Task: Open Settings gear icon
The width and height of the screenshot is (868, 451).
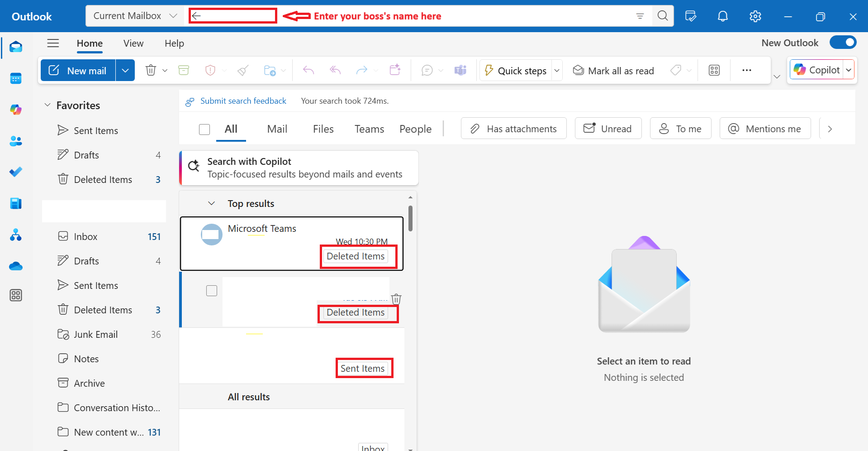Action: coord(755,16)
